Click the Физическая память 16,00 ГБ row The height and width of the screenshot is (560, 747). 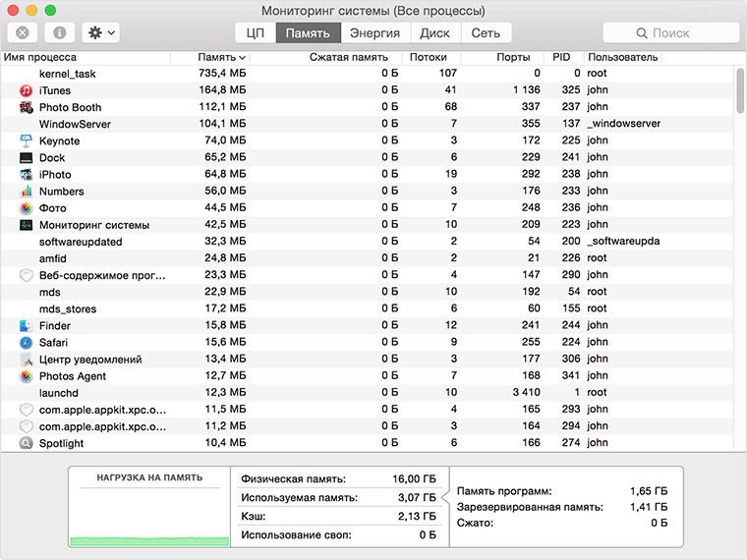point(339,479)
